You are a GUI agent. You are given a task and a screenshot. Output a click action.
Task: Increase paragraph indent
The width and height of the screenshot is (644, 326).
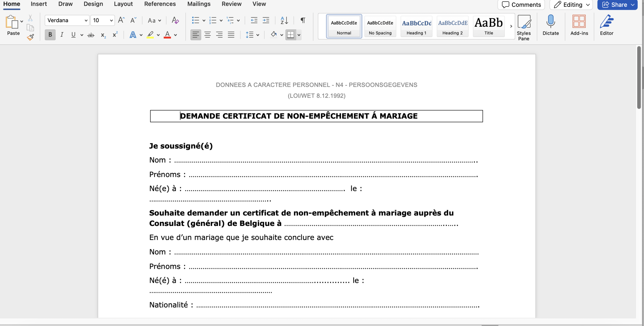click(x=266, y=20)
